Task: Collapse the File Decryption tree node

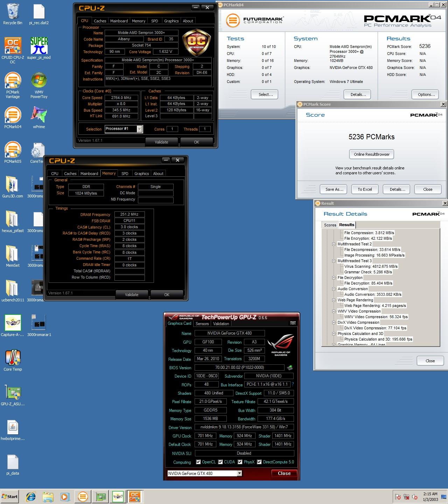Action: (x=334, y=278)
